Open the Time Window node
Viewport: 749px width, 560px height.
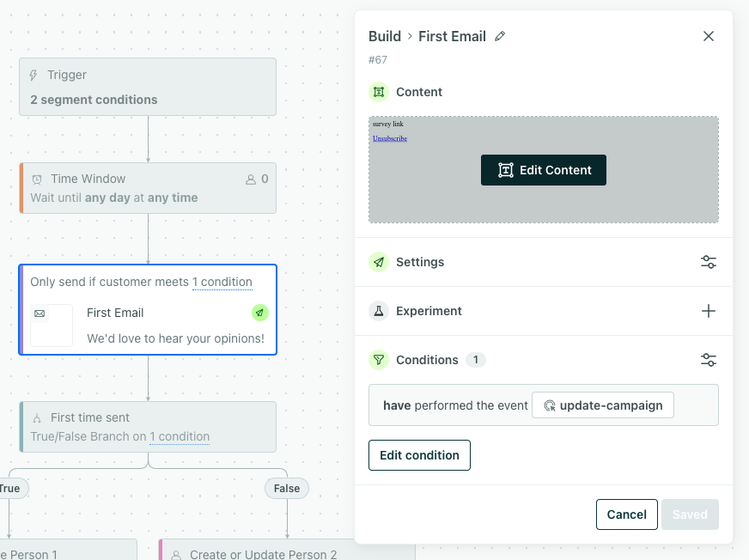(x=148, y=188)
